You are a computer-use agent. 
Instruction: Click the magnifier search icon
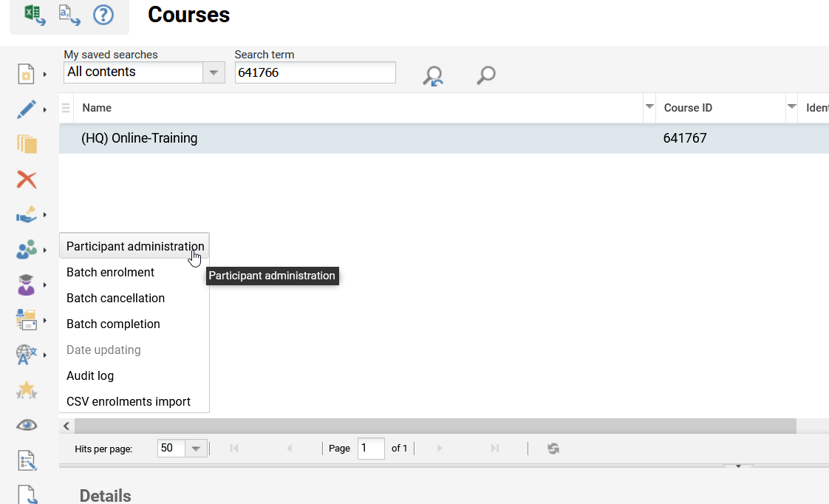(x=485, y=75)
